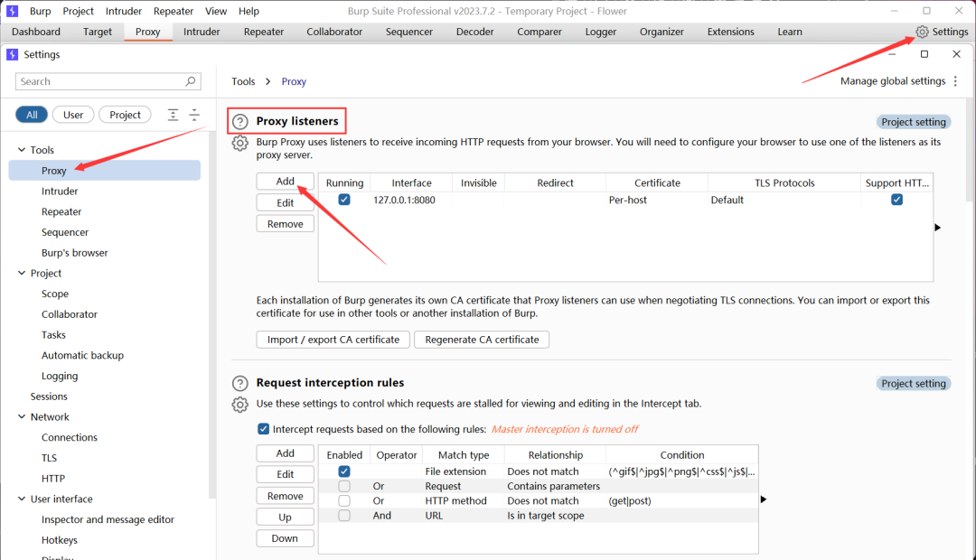Click the Settings gear icon in top bar
The height and width of the screenshot is (560, 976).
coord(922,32)
